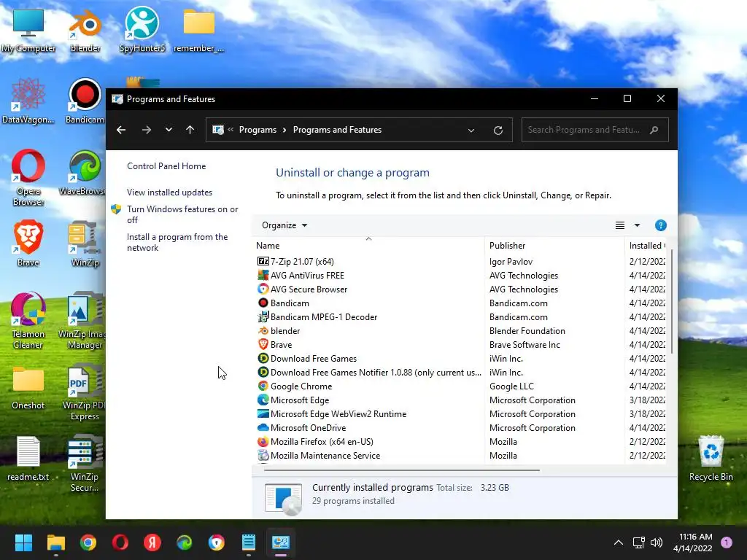Go back with the back arrow

tap(121, 130)
